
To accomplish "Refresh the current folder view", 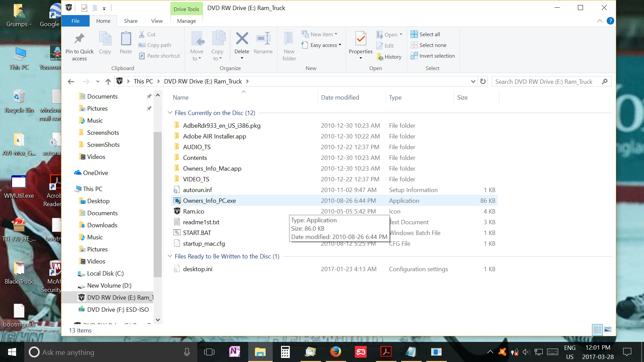I will [x=483, y=81].
